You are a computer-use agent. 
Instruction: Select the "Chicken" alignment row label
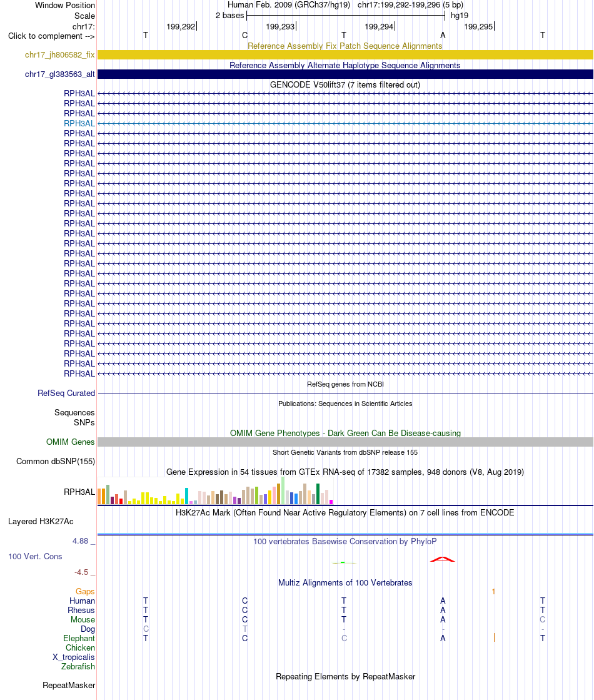(x=80, y=648)
